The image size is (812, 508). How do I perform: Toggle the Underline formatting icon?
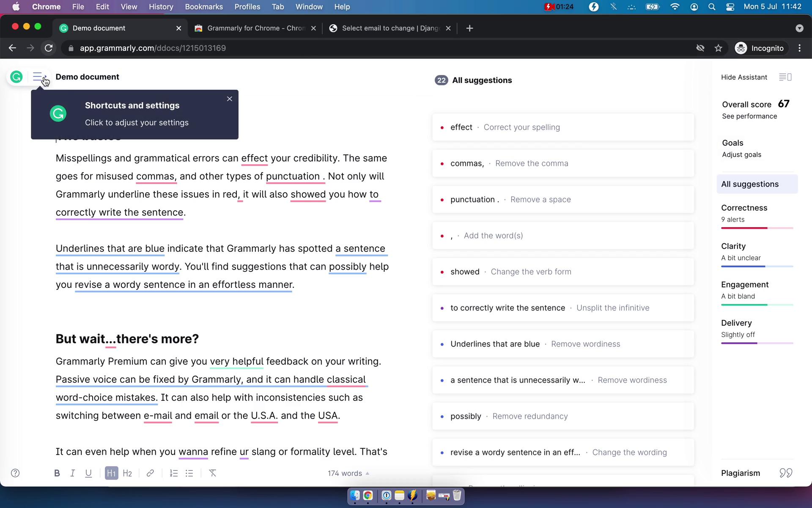coord(88,473)
